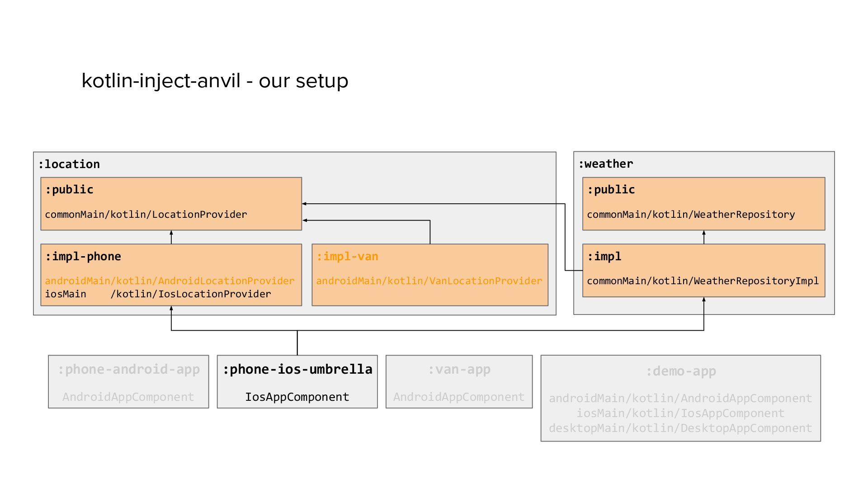Select the weather :public module heading
The image size is (868, 488).
point(611,190)
